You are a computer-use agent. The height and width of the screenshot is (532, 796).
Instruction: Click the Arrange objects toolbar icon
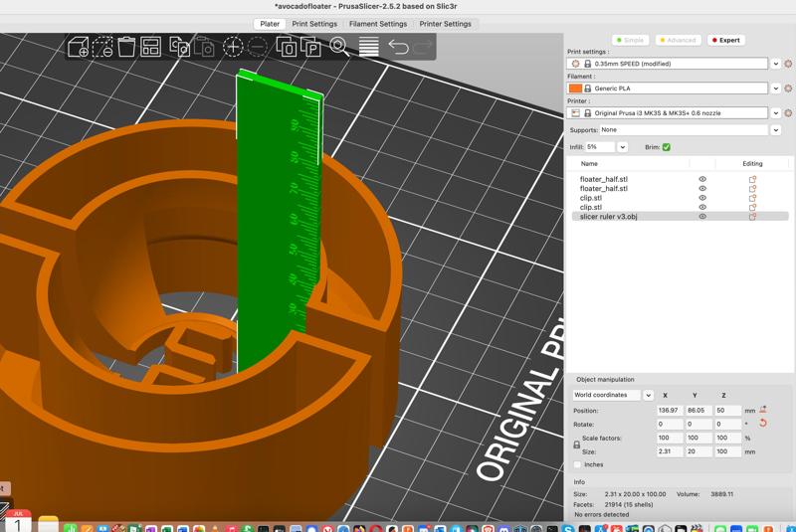(151, 47)
